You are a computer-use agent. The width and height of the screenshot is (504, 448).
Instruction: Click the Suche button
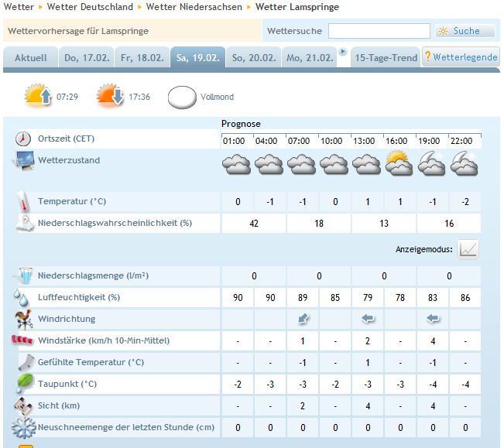click(465, 31)
